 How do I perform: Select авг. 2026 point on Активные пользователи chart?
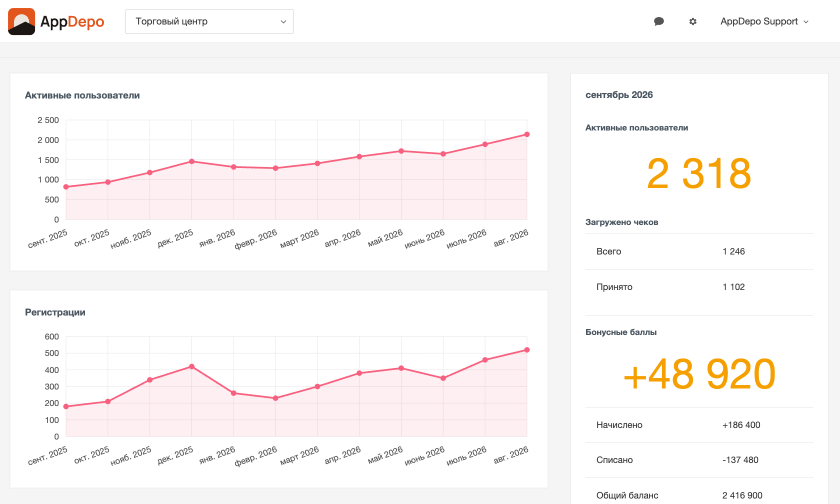pyautogui.click(x=527, y=134)
